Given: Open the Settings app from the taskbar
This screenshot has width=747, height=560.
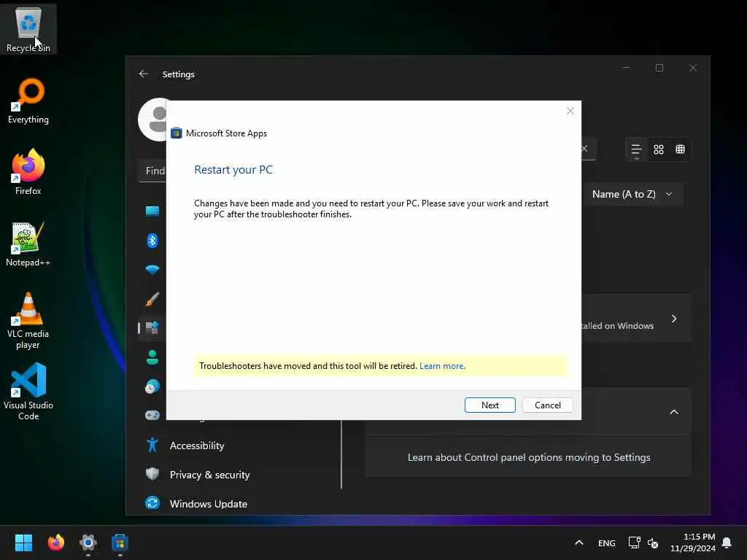Looking at the screenshot, I should (88, 542).
